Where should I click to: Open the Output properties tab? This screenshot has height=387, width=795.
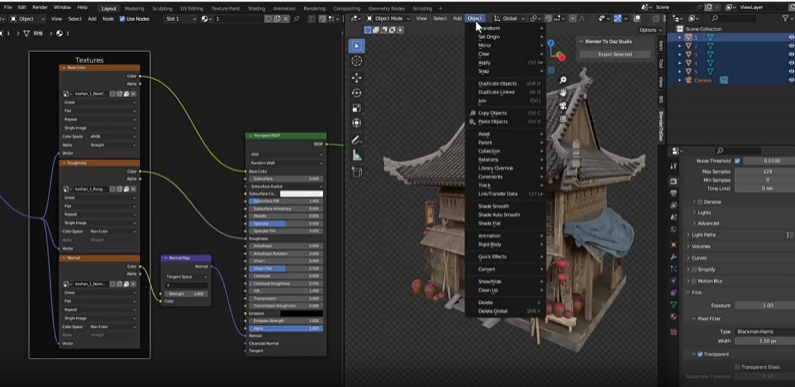pyautogui.click(x=673, y=193)
